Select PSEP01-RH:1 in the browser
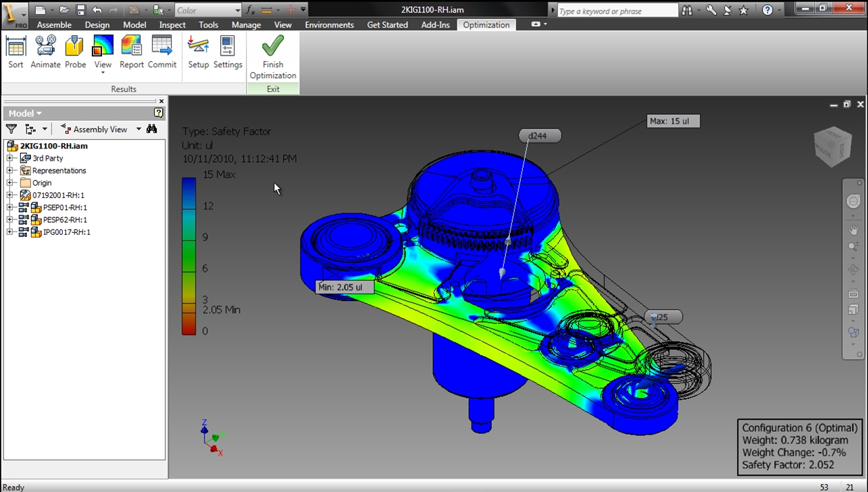This screenshot has width=868, height=492. click(x=65, y=207)
